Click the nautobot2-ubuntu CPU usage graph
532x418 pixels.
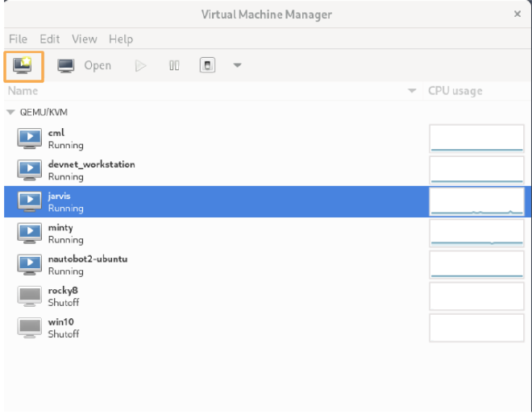coord(476,265)
